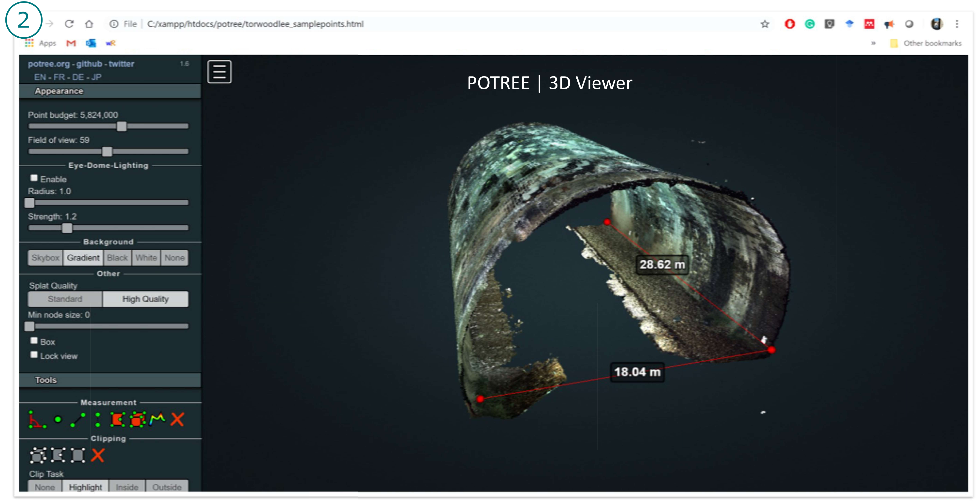Select the point measurement tool
This screenshot has width=980, height=504.
coord(58,419)
